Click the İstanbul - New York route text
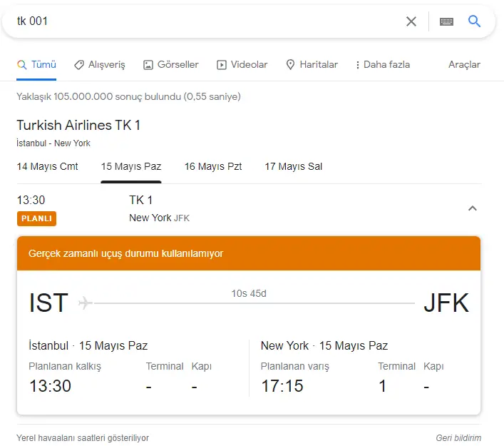Image resolution: width=504 pixels, height=446 pixels. click(53, 143)
